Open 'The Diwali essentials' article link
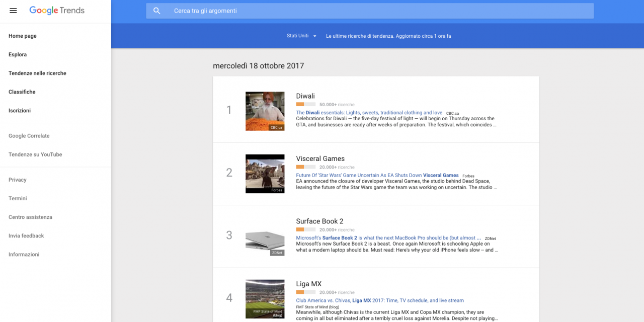The width and height of the screenshot is (644, 322). click(369, 113)
